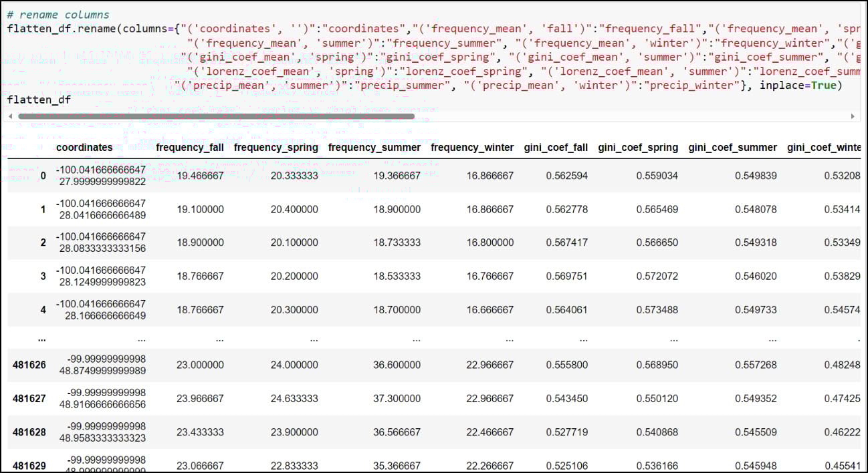Click the frequency_spring column header
Viewport: 868px width, 473px height.
click(276, 148)
